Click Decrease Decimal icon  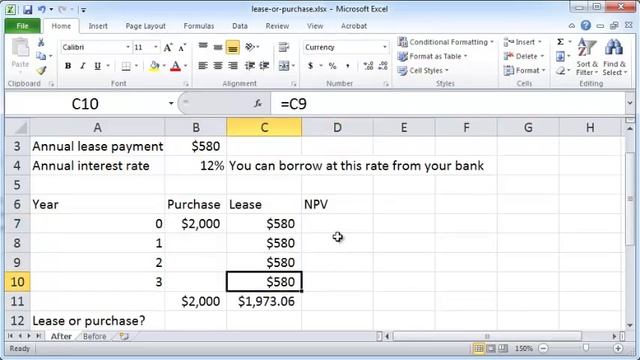click(x=383, y=65)
